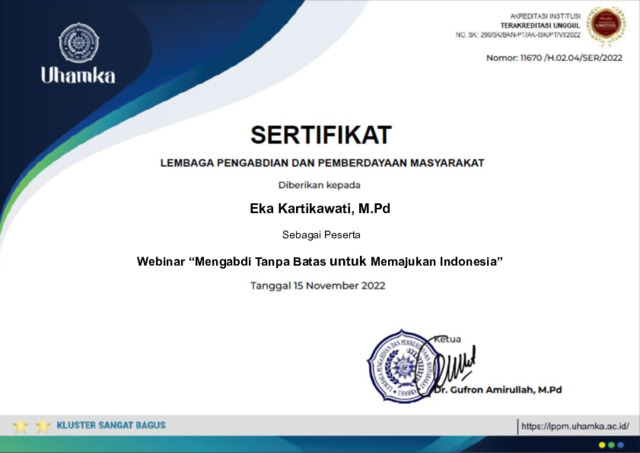Click the Webinar title line

[x=320, y=261]
